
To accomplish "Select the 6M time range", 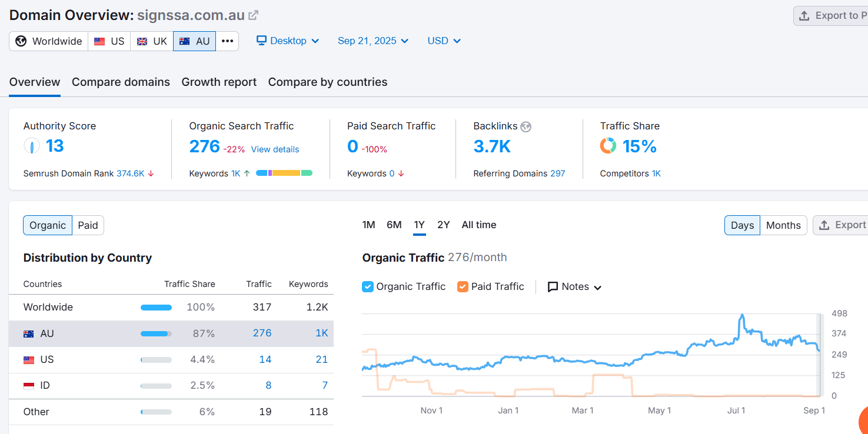I will 394,225.
